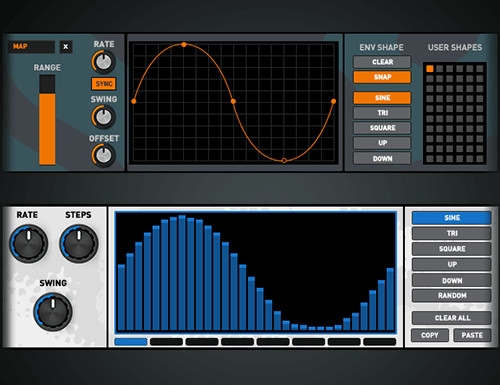Click the orange RATE knob in envelope panel
Image resolution: width=500 pixels, height=385 pixels.
[x=104, y=62]
